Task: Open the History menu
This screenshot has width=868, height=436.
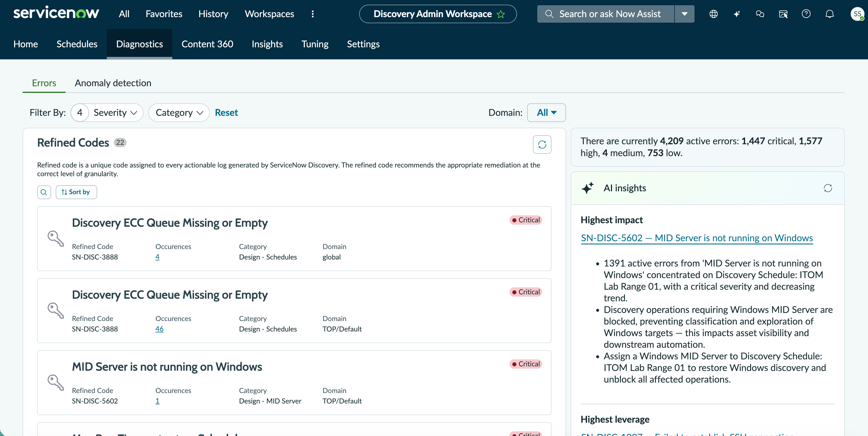Action: 213,14
